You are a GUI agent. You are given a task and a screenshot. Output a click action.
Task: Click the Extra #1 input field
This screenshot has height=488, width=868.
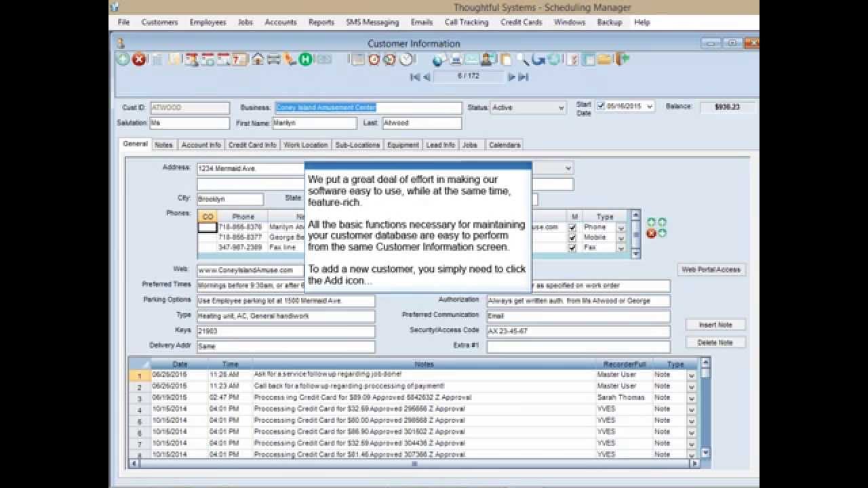[578, 346]
